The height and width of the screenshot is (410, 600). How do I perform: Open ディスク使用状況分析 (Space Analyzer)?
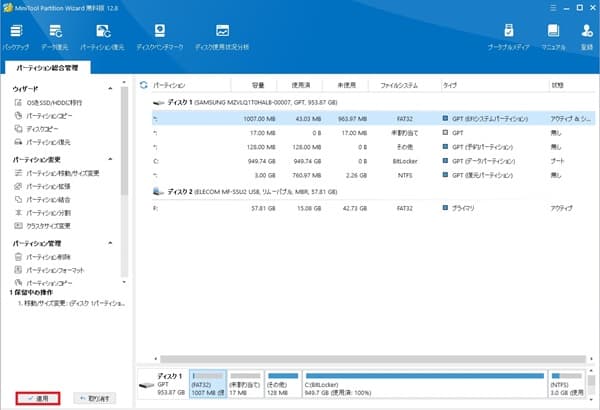pos(222,37)
